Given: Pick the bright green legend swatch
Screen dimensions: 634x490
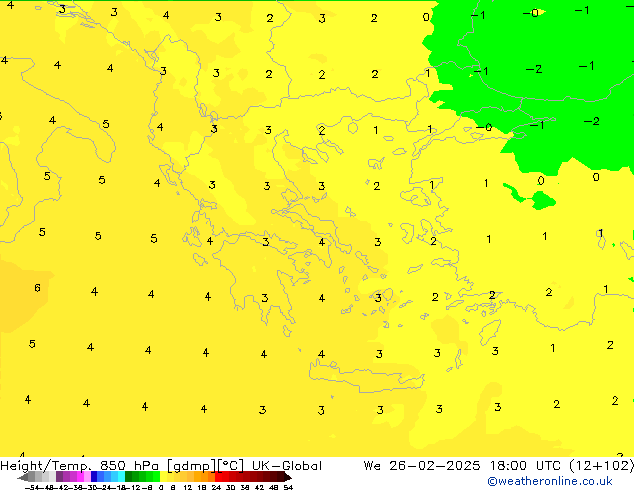Looking at the screenshot, I should click(x=156, y=477).
